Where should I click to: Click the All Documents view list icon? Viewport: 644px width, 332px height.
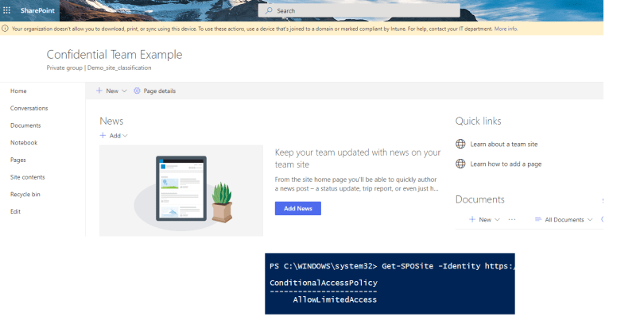click(538, 219)
